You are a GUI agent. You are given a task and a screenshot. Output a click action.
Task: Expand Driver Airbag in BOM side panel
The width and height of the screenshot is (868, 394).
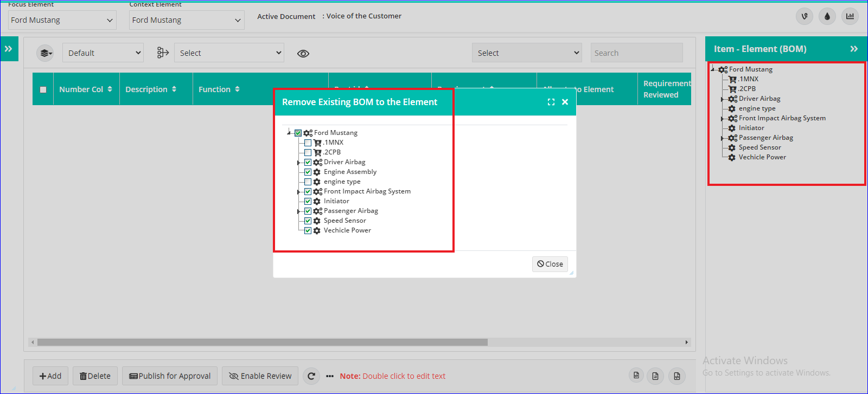(x=722, y=99)
